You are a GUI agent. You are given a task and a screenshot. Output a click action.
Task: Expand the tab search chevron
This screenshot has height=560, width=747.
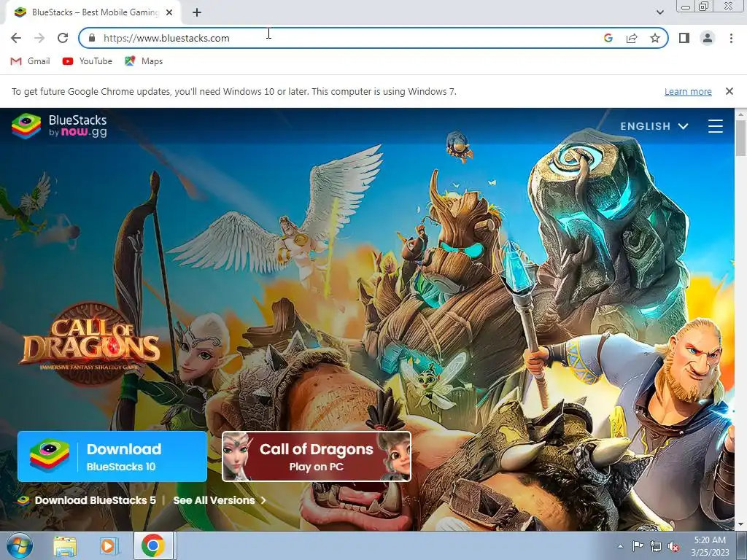(659, 13)
